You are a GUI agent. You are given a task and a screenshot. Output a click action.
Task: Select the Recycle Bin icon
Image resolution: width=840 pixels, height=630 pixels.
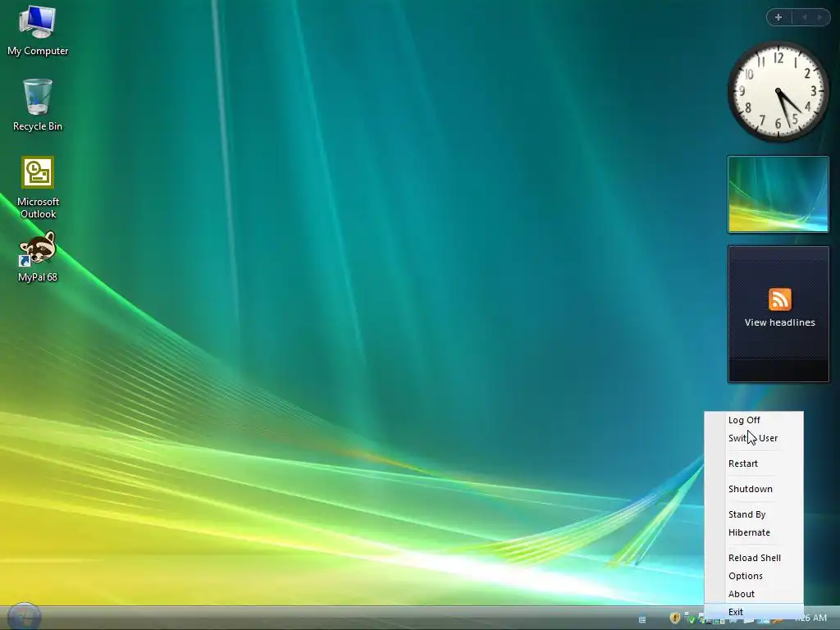click(x=38, y=105)
